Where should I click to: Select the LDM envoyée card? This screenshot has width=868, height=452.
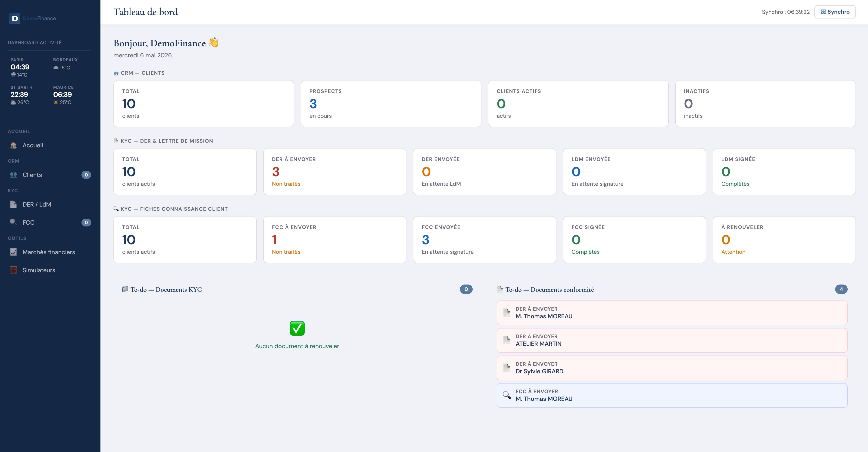634,171
